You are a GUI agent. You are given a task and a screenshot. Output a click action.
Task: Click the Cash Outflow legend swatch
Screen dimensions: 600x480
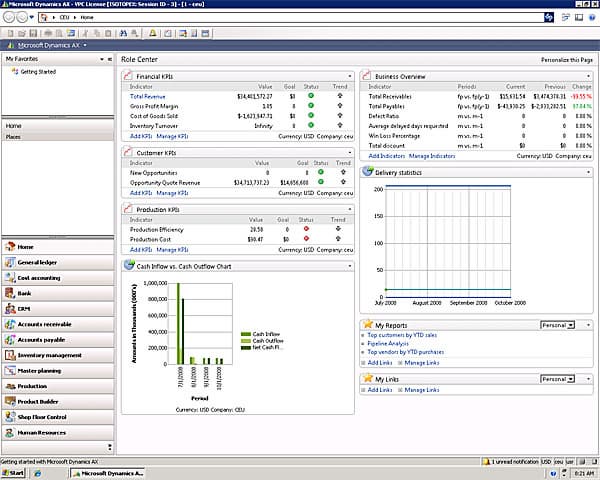point(246,341)
